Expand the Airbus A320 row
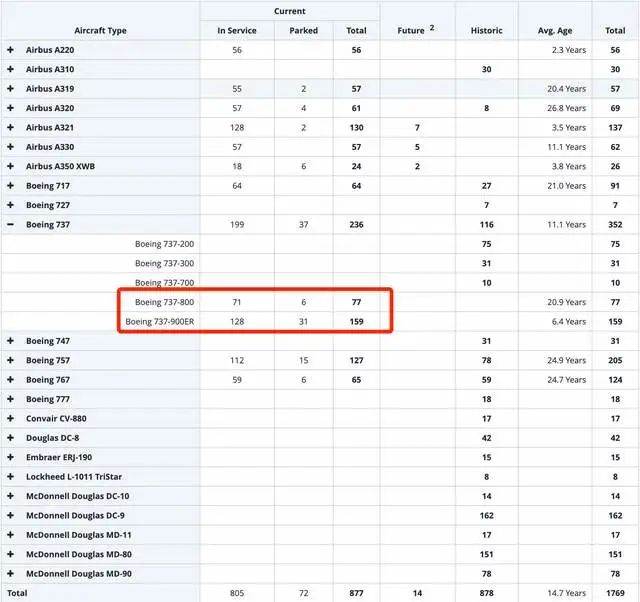 click(11, 108)
